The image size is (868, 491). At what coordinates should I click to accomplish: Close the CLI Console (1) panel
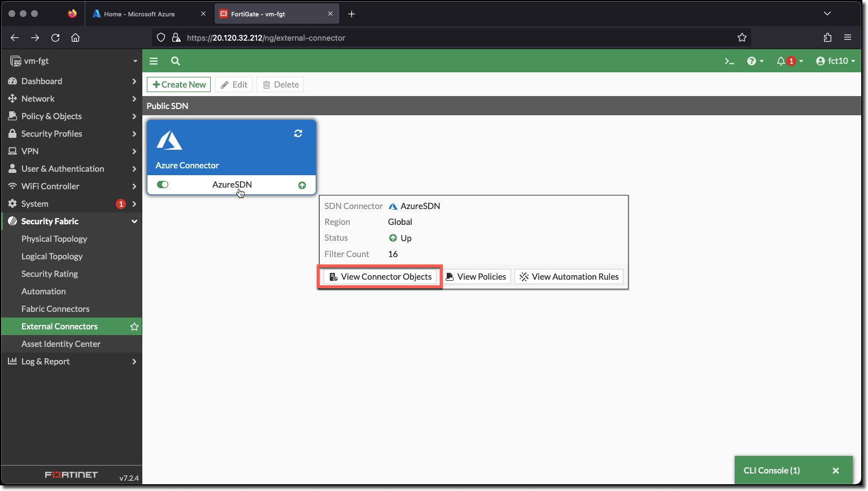(836, 471)
